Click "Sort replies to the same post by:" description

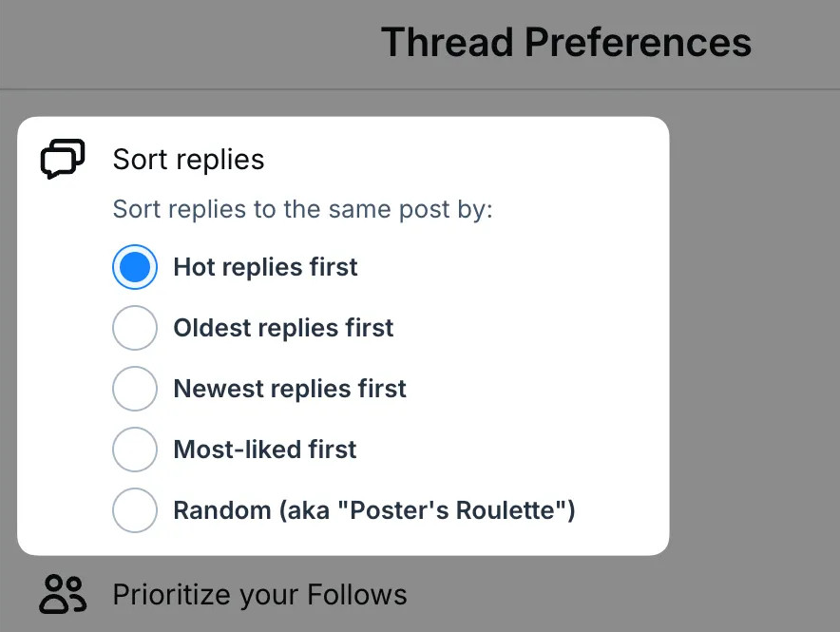(302, 209)
